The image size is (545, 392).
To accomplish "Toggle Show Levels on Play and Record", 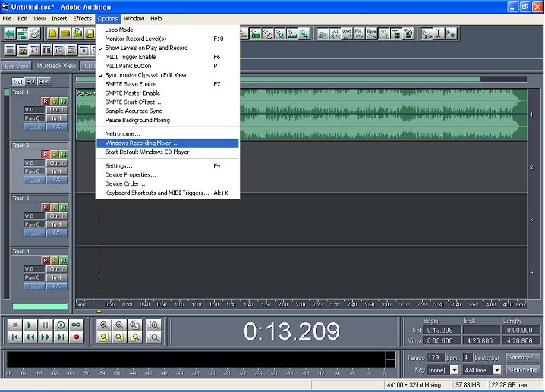I will pos(168,48).
